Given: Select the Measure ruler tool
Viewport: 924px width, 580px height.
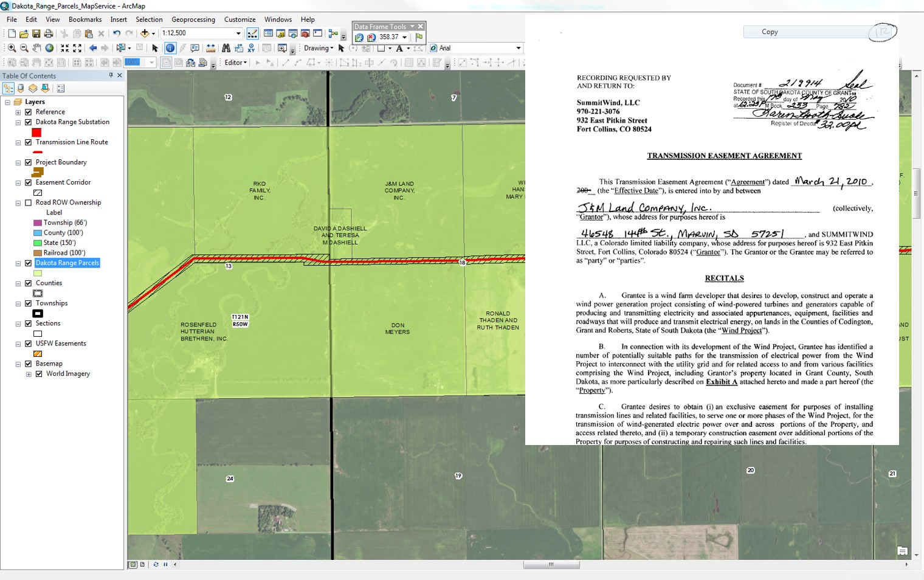Looking at the screenshot, I should click(x=210, y=48).
